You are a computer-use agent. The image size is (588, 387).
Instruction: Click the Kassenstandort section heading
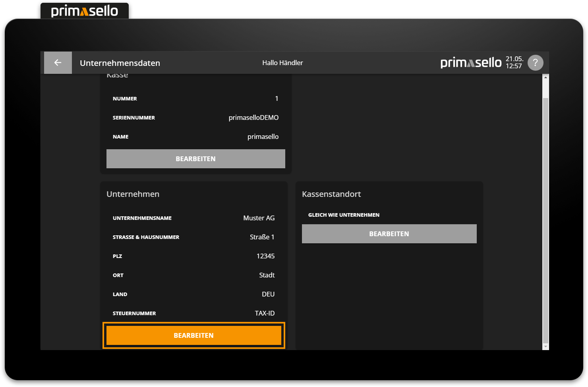[331, 194]
